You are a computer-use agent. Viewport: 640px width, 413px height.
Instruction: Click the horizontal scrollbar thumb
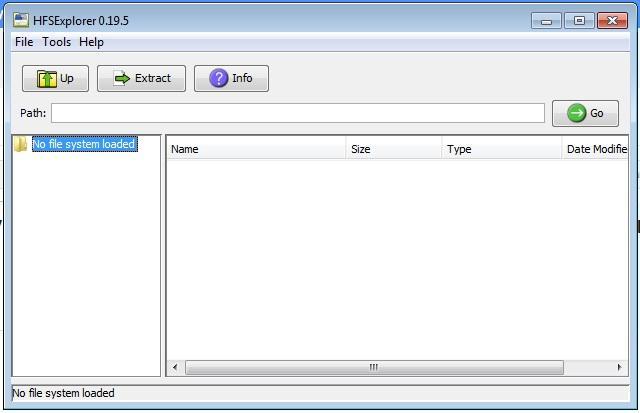coord(374,367)
